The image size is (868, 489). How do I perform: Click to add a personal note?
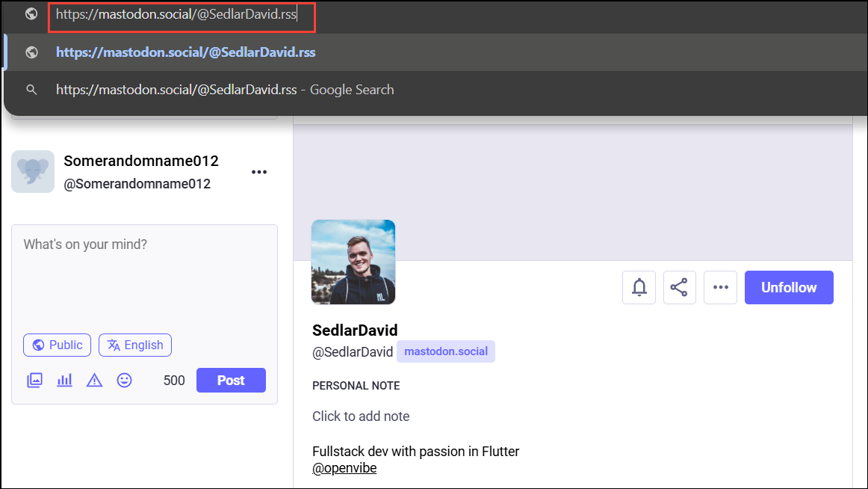pos(361,416)
